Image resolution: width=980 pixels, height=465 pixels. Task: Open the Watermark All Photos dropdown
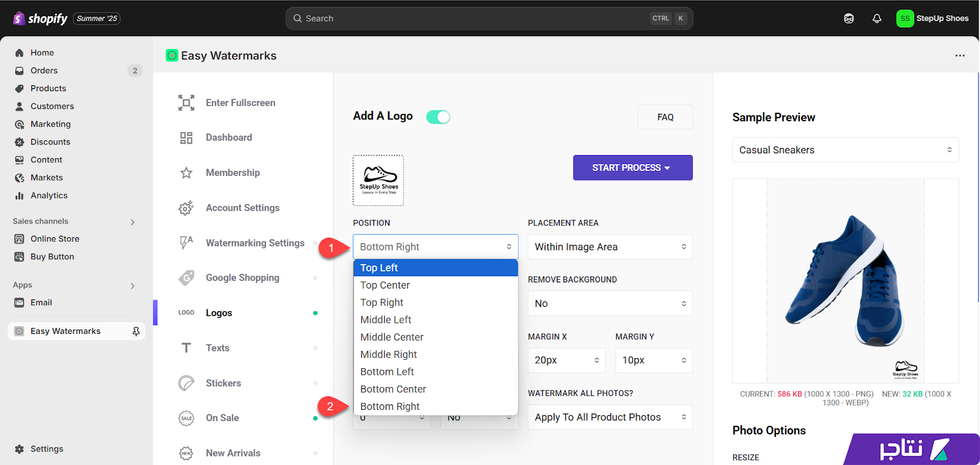click(610, 417)
